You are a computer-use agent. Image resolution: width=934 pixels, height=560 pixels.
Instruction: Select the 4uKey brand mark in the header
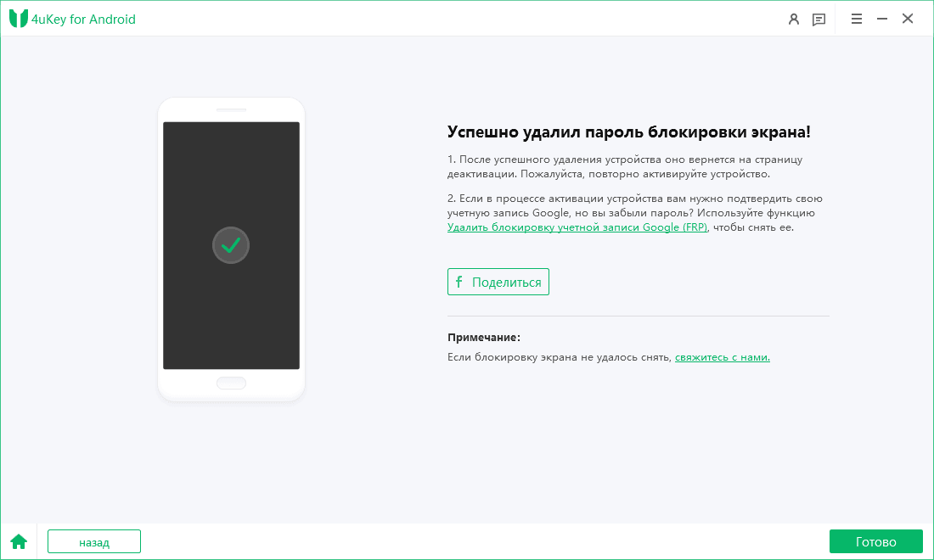19,18
